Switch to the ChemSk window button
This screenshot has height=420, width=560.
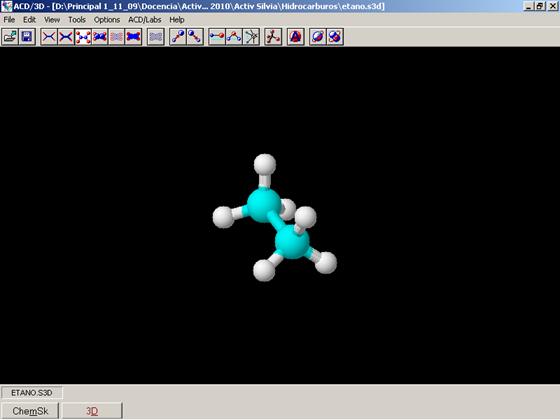pyautogui.click(x=30, y=411)
